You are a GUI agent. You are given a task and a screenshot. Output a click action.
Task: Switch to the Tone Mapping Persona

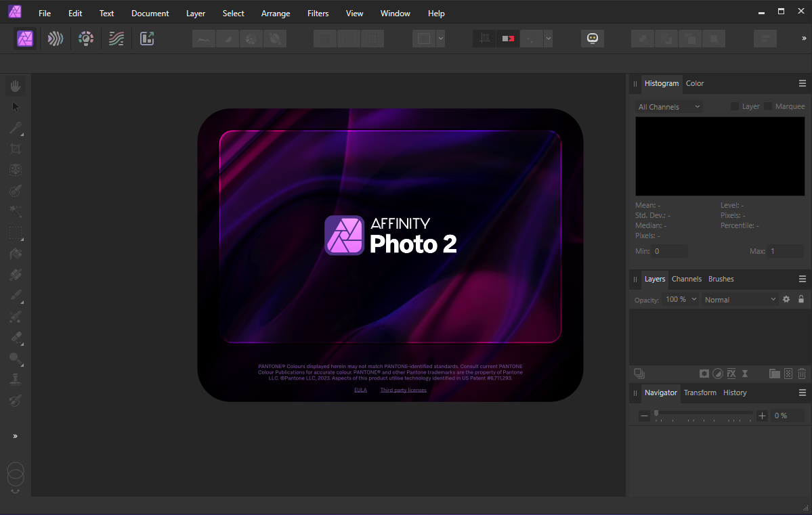116,39
